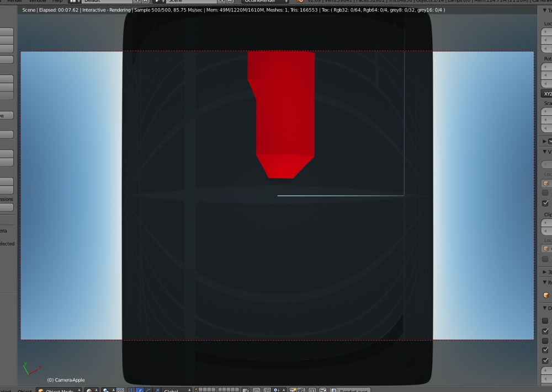The height and width of the screenshot is (392, 552).
Task: Click the lens value field atop View panel
Action: pos(546,164)
